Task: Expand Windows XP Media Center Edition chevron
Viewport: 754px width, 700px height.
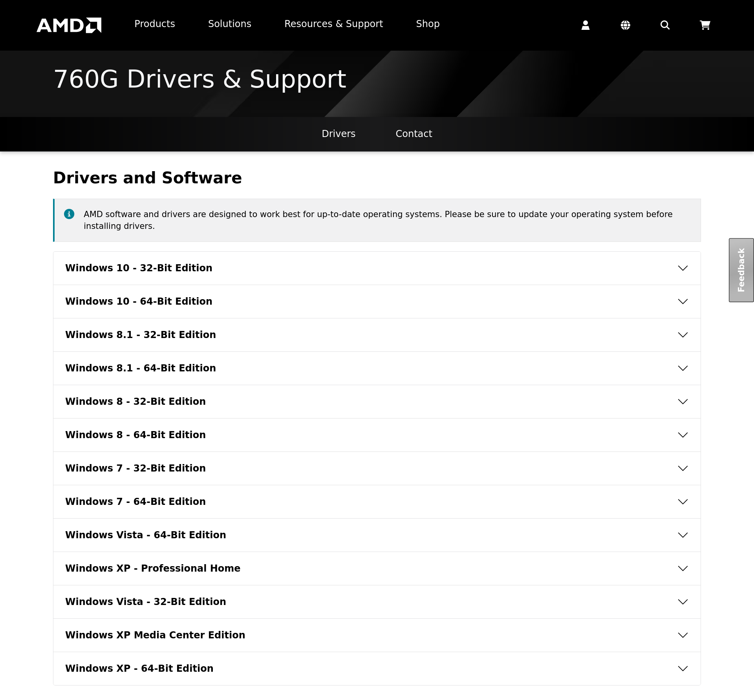Action: coord(683,635)
